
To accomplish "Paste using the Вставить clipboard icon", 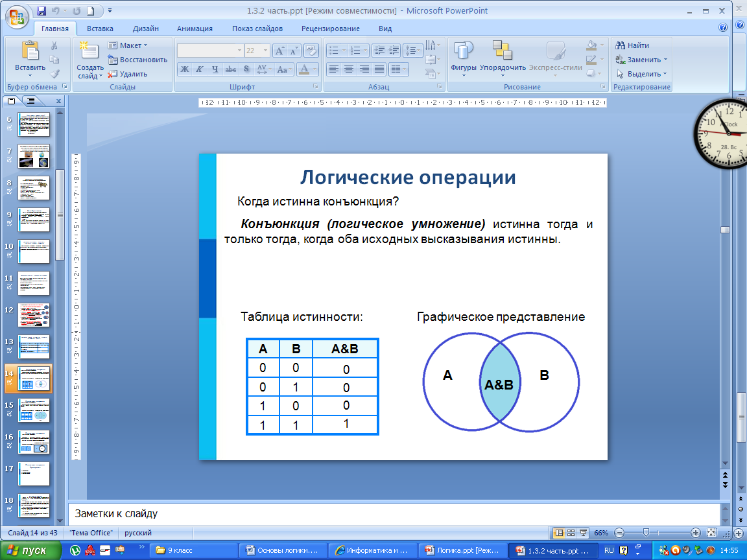I will [30, 51].
